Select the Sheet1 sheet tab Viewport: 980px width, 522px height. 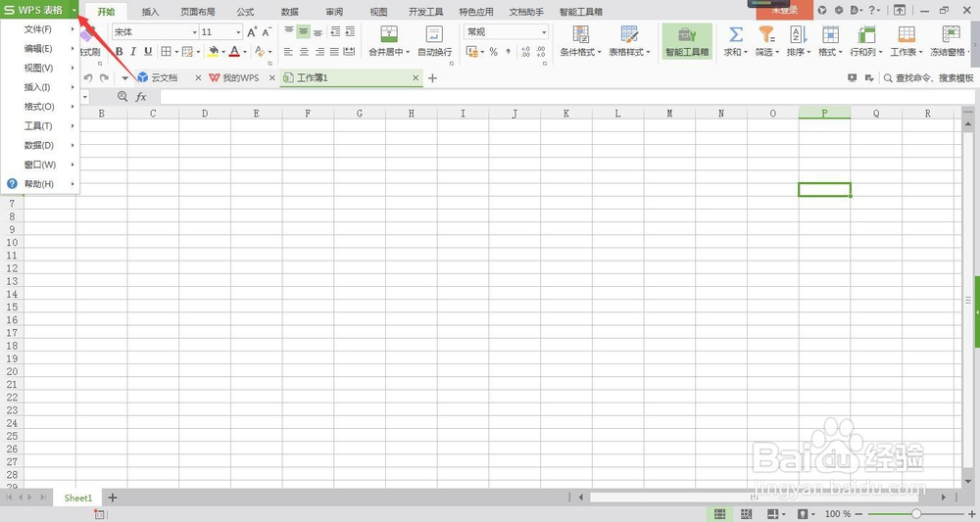(x=78, y=498)
